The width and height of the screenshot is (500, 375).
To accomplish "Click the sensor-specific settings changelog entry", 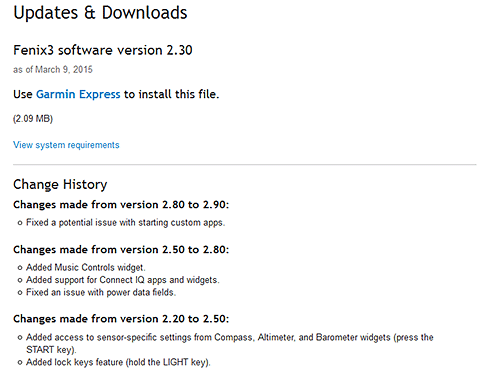I will tap(230, 343).
